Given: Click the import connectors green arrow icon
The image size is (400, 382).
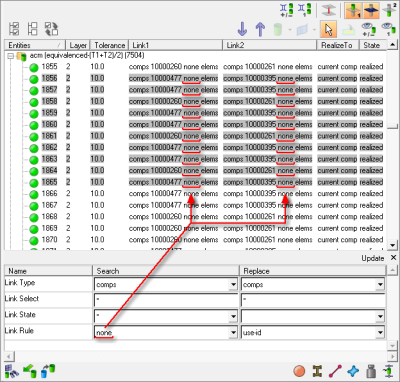Looking at the screenshot, I should 30,371.
